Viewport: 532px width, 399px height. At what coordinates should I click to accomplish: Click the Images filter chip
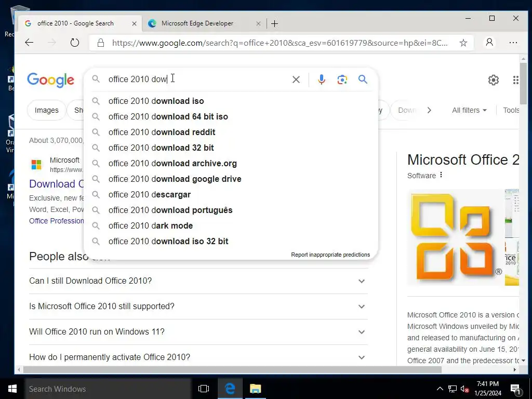(x=46, y=110)
